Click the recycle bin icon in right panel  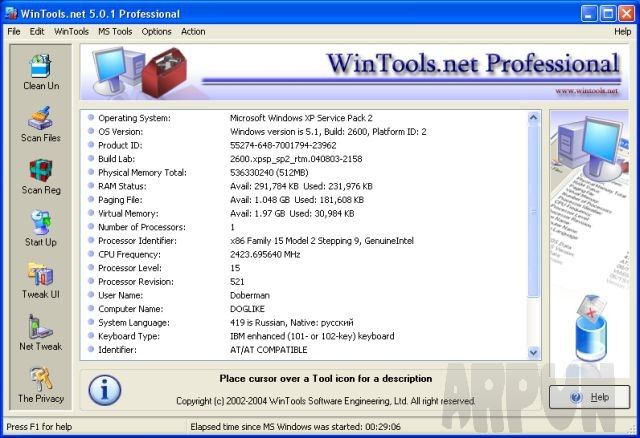tap(591, 329)
